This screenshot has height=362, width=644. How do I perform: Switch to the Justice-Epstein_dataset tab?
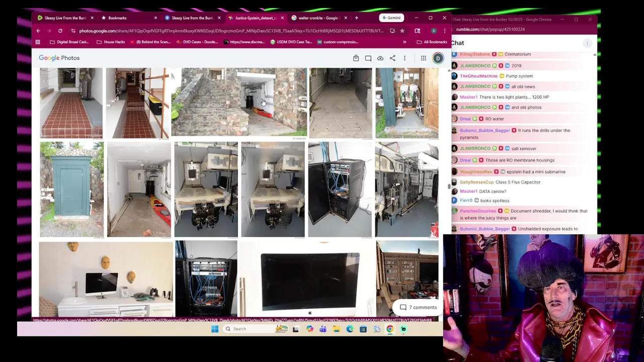pyautogui.click(x=256, y=18)
